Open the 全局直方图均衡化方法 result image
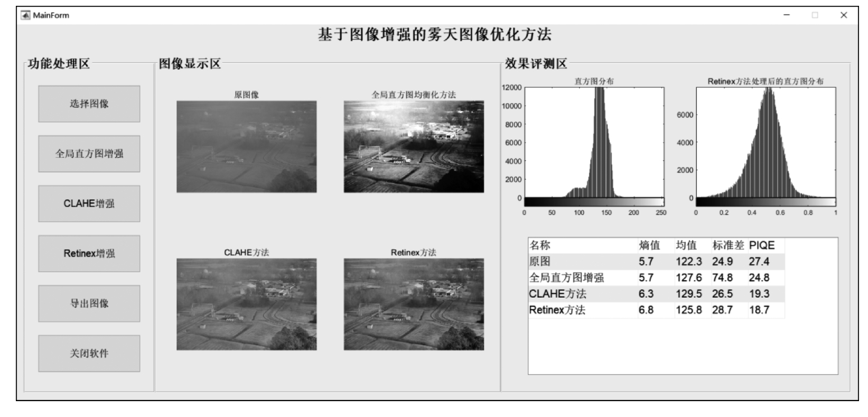The image size is (868, 417). click(414, 146)
